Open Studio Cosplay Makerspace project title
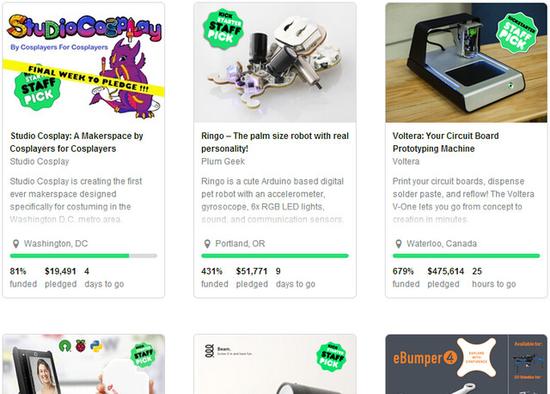This screenshot has height=394, width=550. pos(76,142)
